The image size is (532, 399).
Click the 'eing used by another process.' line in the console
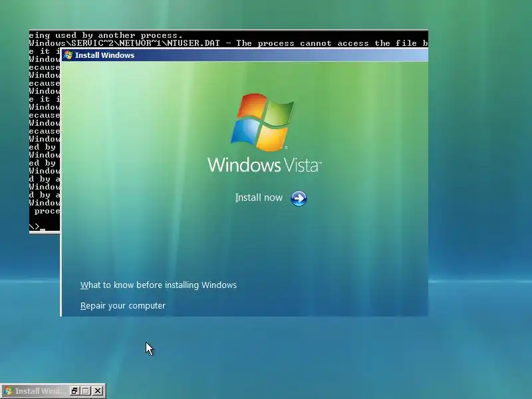click(x=106, y=35)
